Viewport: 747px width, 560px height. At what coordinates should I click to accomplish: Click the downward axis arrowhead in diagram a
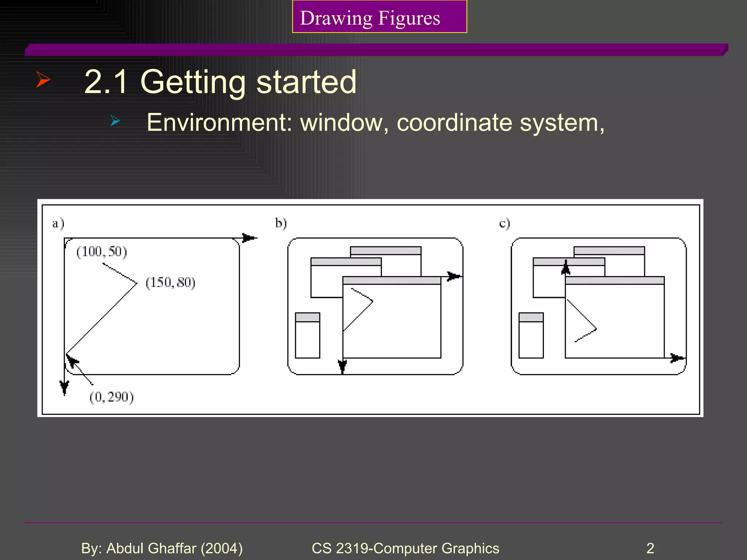(x=65, y=386)
